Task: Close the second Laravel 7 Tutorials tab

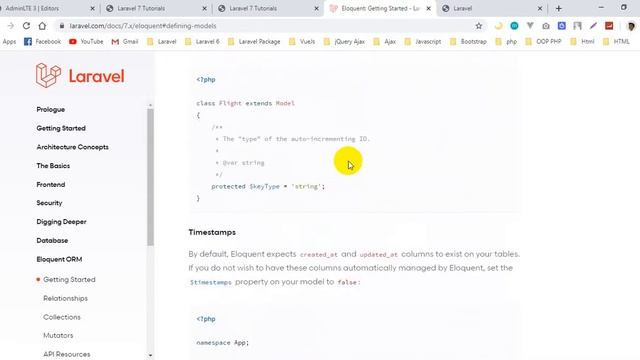Action: click(x=316, y=8)
